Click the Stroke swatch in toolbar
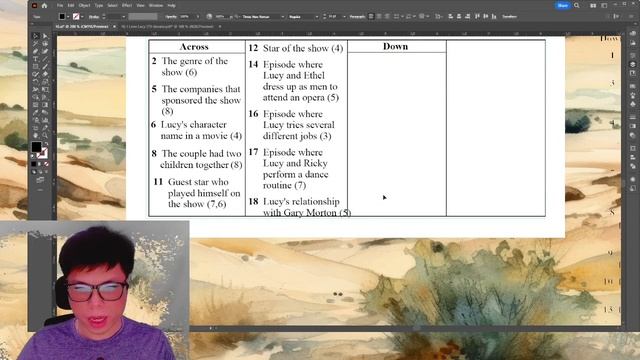This screenshot has width=640, height=360. tap(42, 154)
